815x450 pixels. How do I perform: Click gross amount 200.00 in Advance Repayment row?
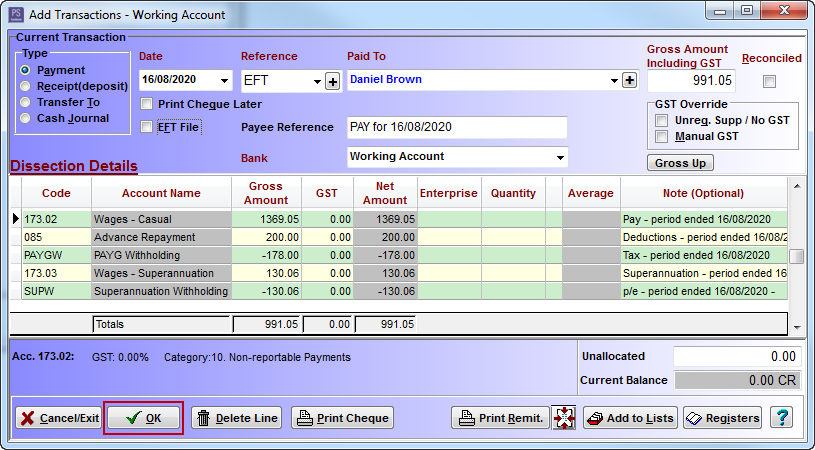(267, 237)
